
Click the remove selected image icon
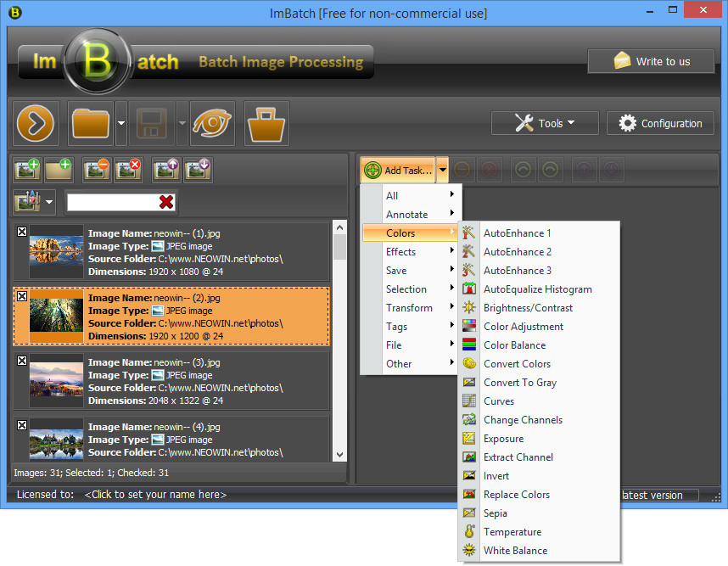pyautogui.click(x=96, y=170)
